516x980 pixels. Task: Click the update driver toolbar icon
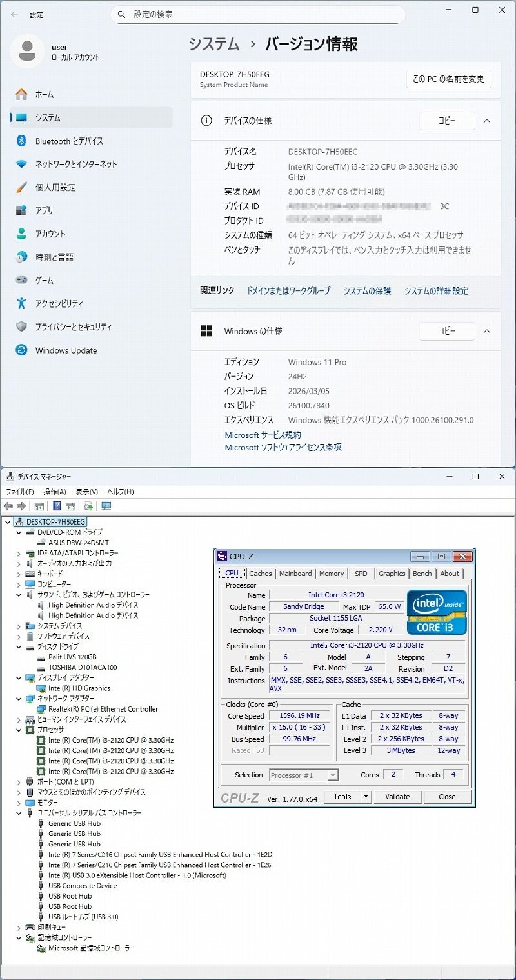[88, 506]
